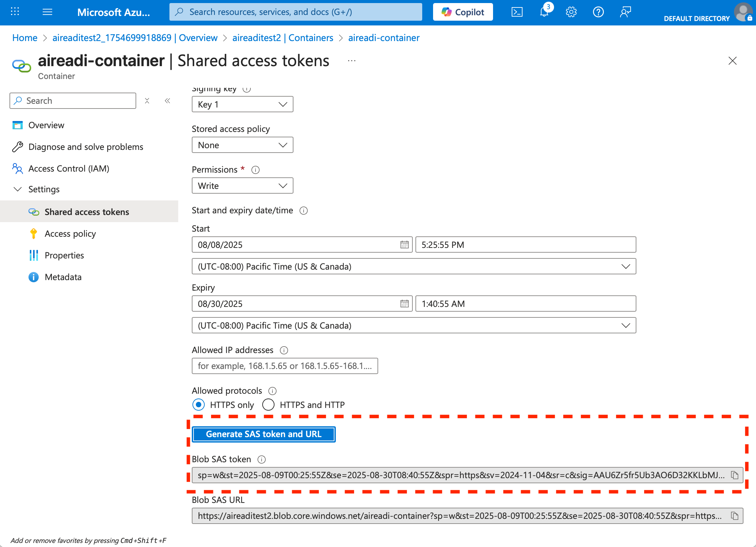Open the Permissions Write dropdown

(x=242, y=186)
